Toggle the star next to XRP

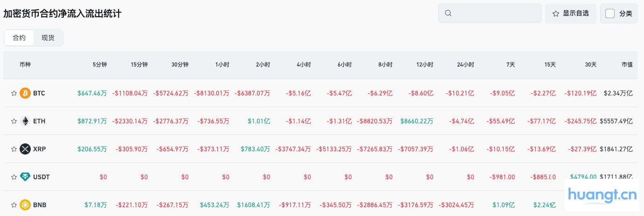[14, 149]
